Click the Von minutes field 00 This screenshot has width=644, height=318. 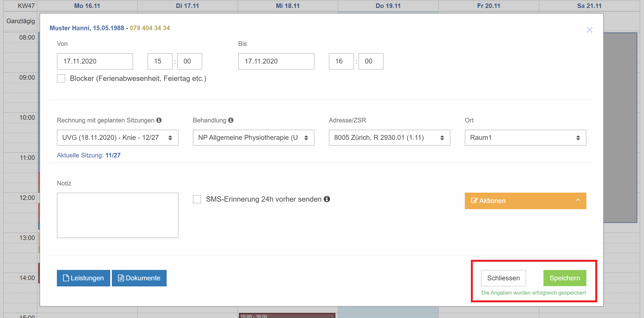click(x=190, y=61)
